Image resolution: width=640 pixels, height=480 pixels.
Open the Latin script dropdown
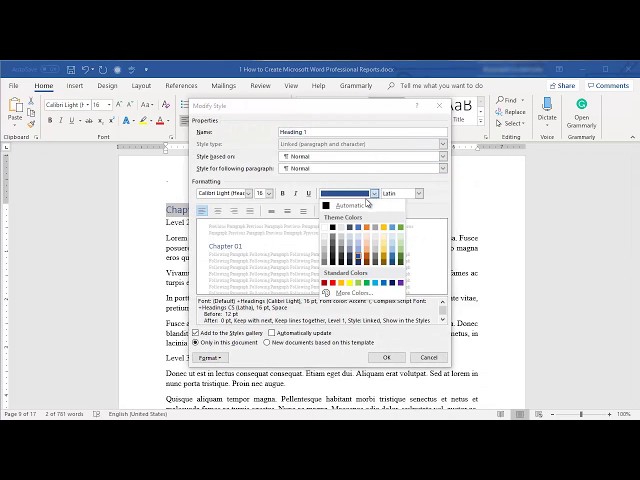tap(419, 193)
